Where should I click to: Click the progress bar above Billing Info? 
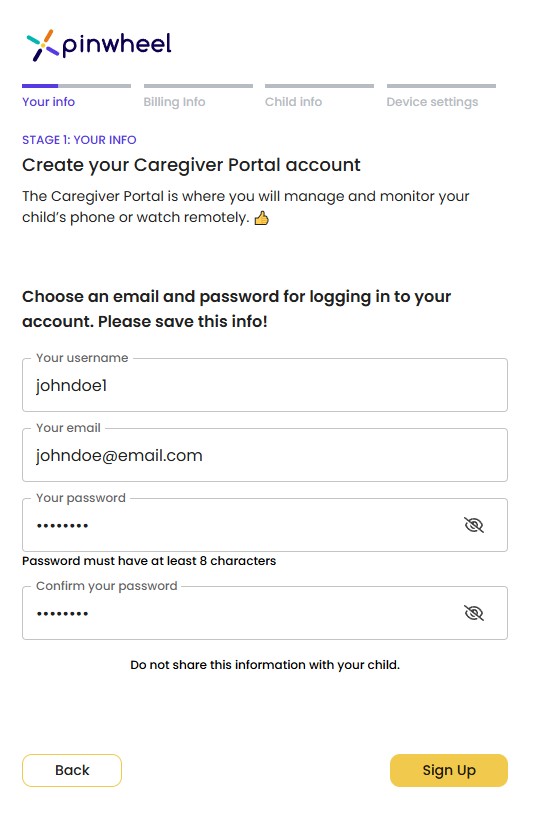pos(198,86)
